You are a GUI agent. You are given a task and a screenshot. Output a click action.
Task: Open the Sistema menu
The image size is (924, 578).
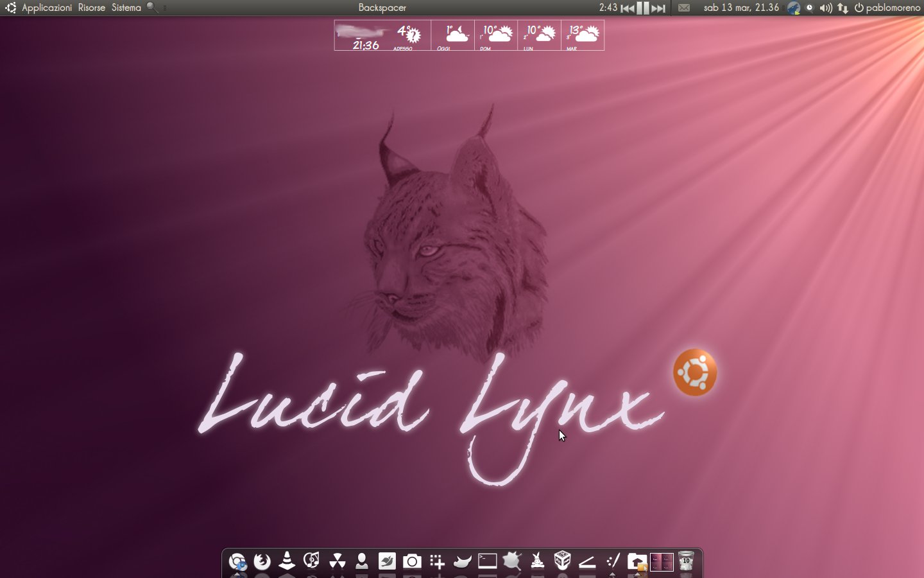(x=126, y=8)
